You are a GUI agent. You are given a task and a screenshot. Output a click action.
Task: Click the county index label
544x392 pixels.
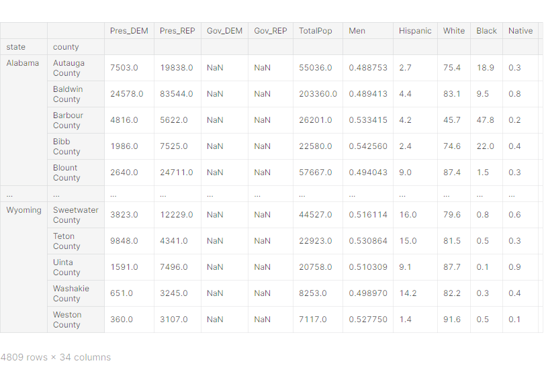(x=66, y=47)
